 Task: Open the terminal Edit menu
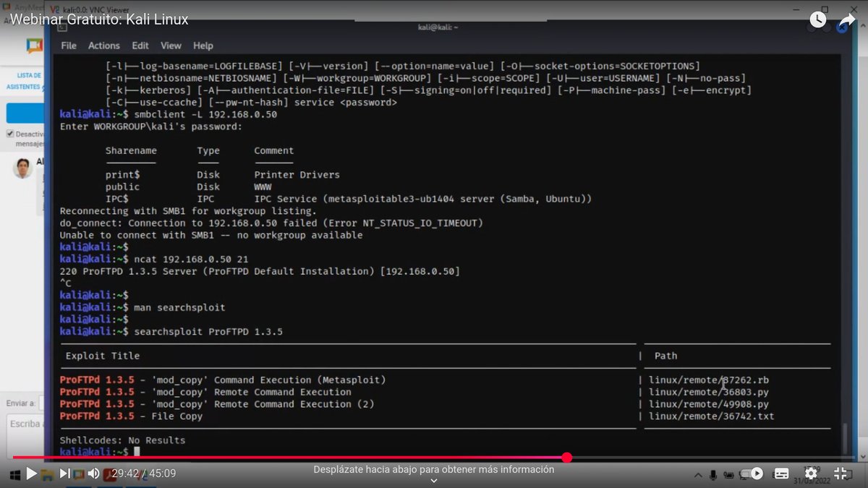pos(140,46)
